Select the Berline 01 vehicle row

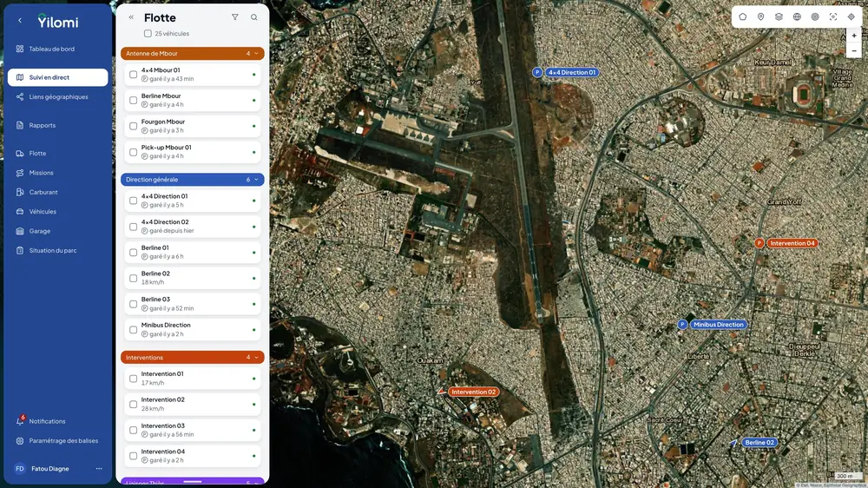tap(192, 252)
